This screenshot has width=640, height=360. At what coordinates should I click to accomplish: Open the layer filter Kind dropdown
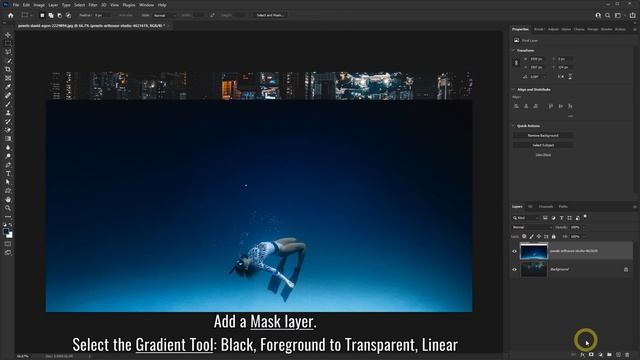(526, 218)
